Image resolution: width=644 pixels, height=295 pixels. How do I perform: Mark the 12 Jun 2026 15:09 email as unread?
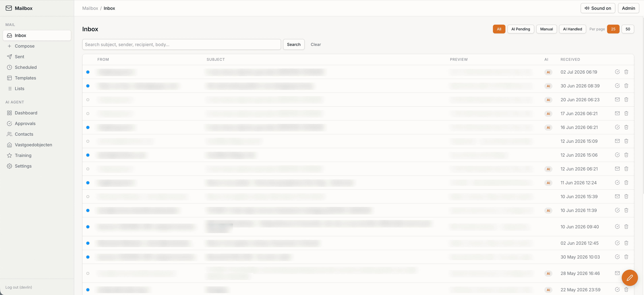(x=617, y=141)
